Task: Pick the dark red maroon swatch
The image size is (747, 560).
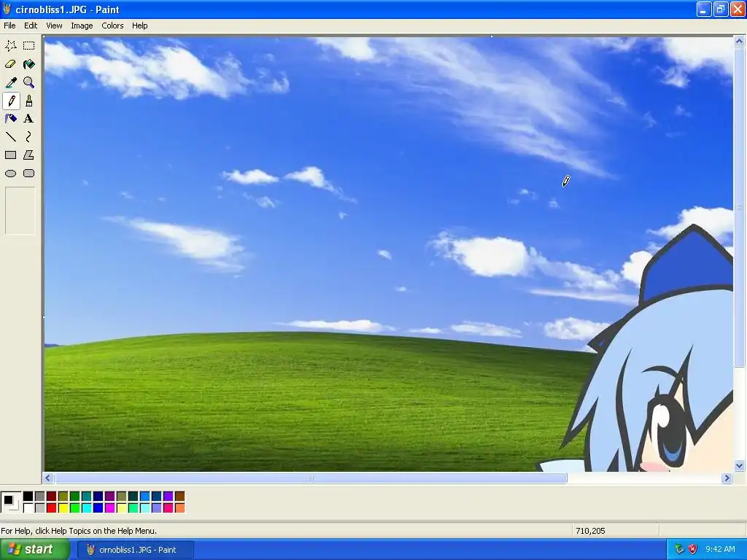Action: (52, 497)
